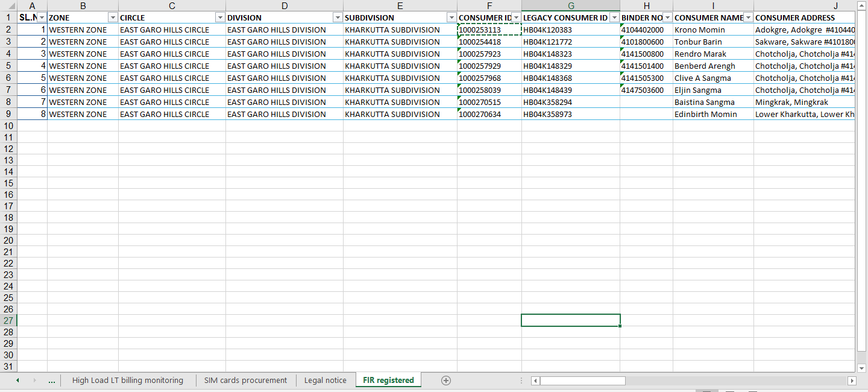
Task: Click the horizontal scrollbar thumb
Action: 582,381
